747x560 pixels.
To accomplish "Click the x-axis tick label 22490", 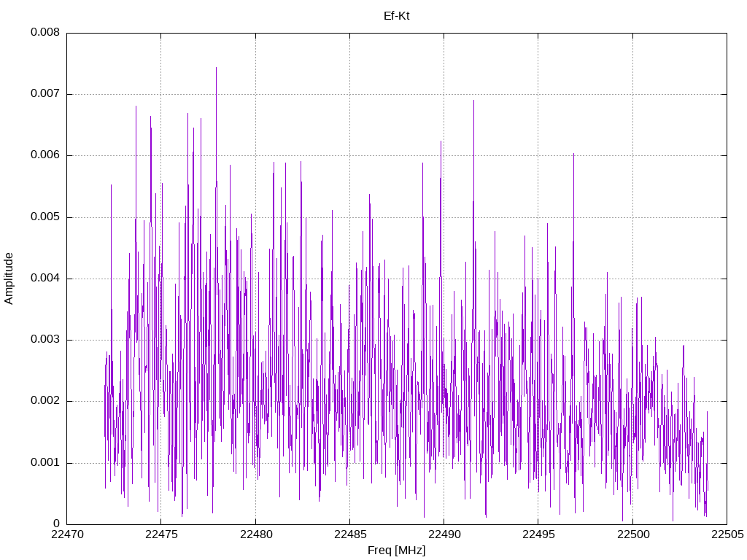I will pos(444,534).
